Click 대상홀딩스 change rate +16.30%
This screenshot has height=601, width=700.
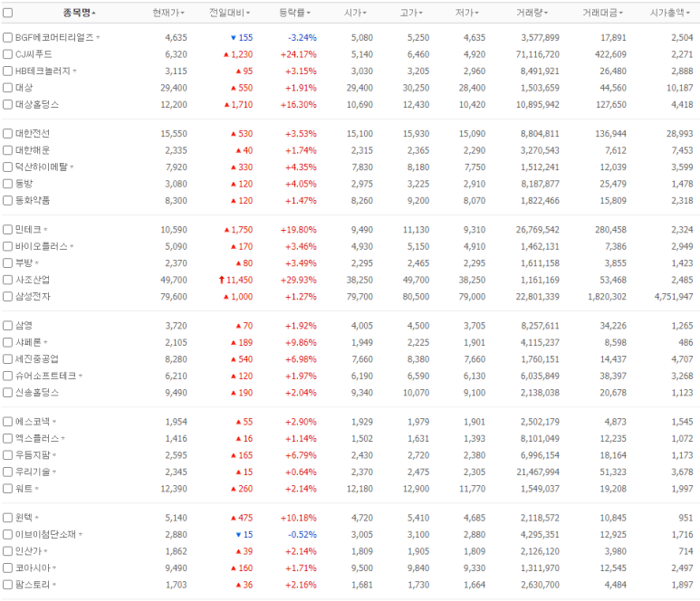[299, 105]
